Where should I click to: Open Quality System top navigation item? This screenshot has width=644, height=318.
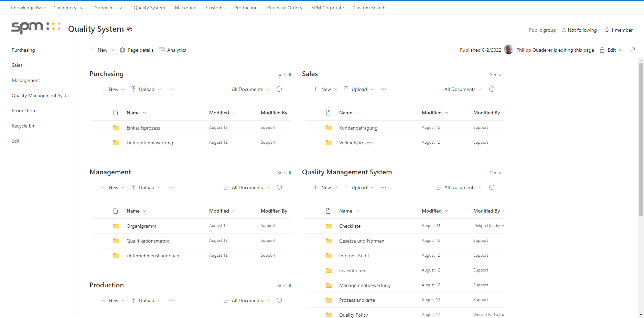click(149, 8)
